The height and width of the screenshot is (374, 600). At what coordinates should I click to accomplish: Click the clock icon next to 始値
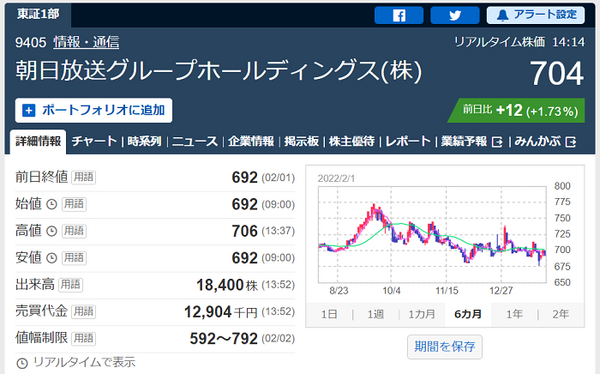coord(52,204)
